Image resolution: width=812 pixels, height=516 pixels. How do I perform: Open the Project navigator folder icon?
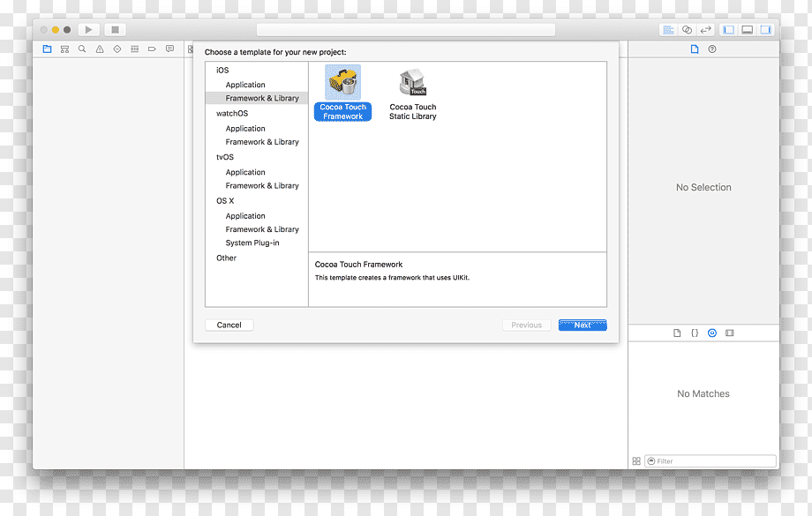(x=47, y=49)
